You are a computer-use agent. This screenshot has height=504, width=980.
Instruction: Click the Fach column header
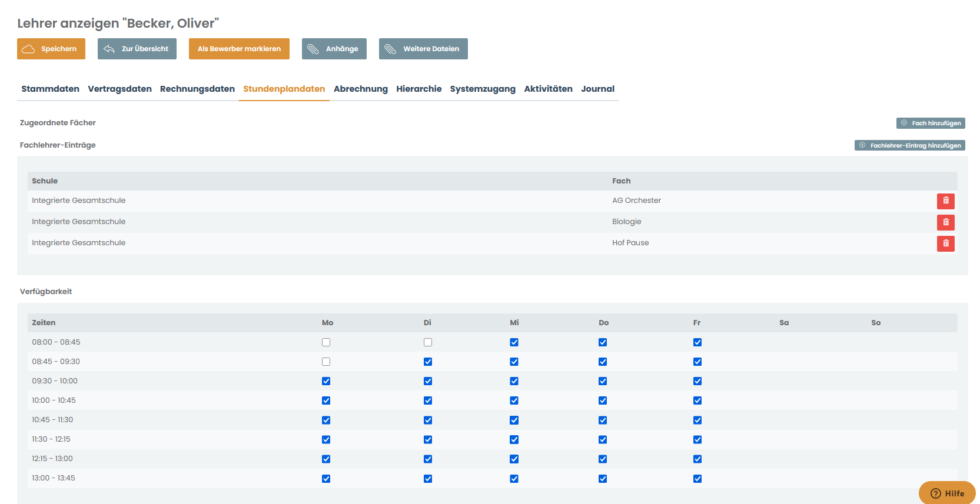click(x=621, y=181)
